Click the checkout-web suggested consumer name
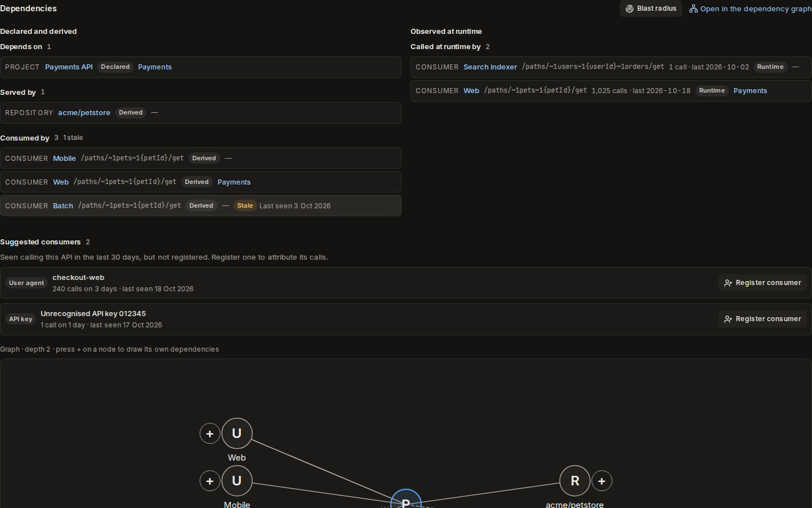Screen dimensions: 812x508 tap(78, 278)
